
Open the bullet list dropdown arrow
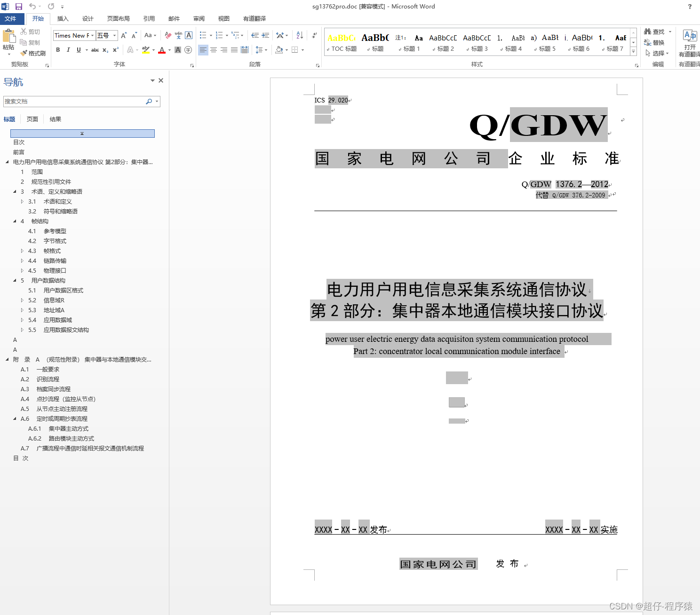coord(211,35)
